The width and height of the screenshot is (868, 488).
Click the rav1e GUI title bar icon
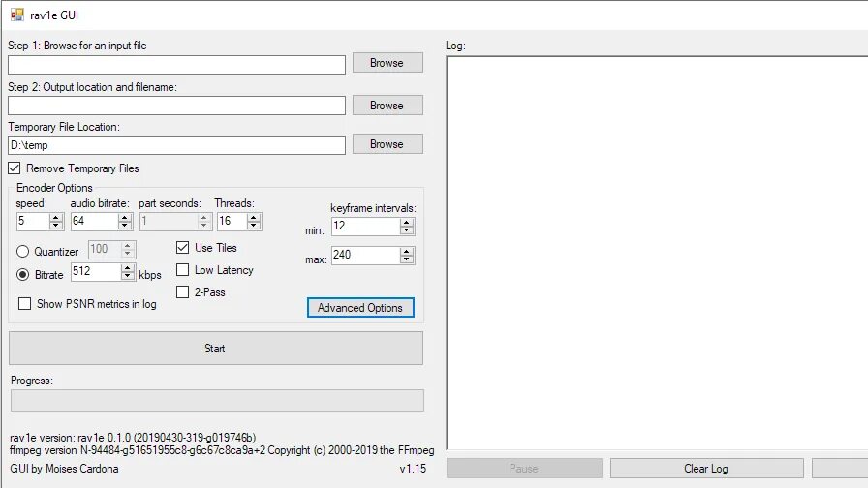coord(17,15)
